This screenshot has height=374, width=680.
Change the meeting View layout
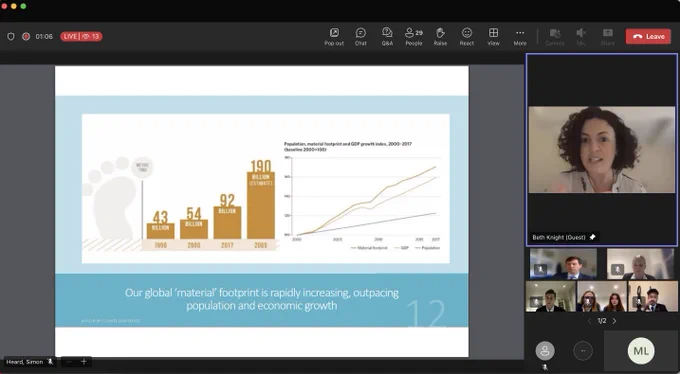(494, 36)
